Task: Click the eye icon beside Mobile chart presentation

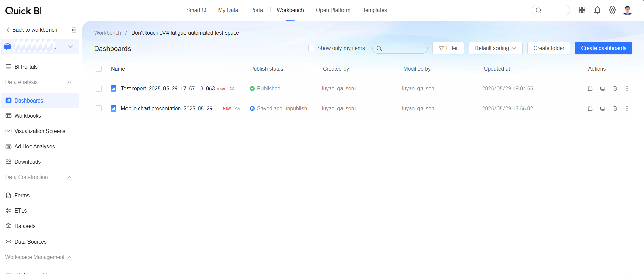Action: click(238, 109)
